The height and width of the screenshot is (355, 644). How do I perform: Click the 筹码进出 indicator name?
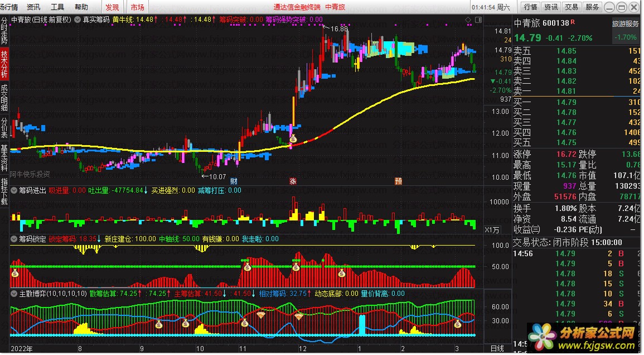pos(32,190)
